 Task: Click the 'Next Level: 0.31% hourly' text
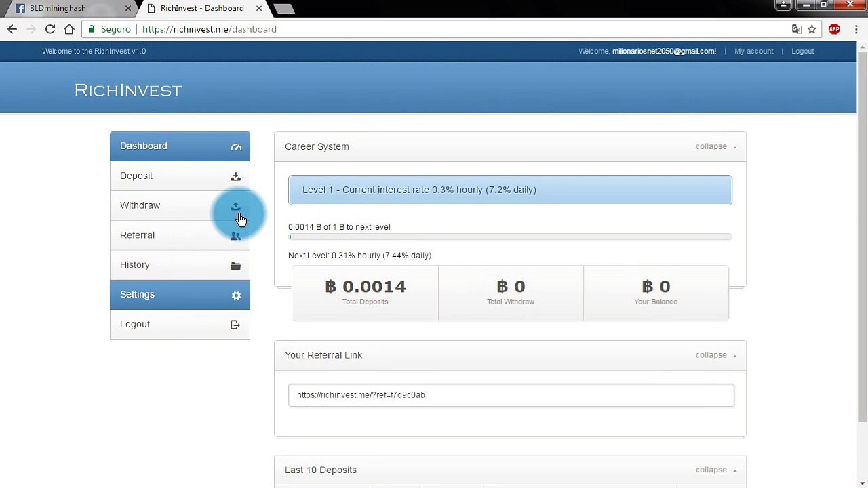[x=359, y=256]
